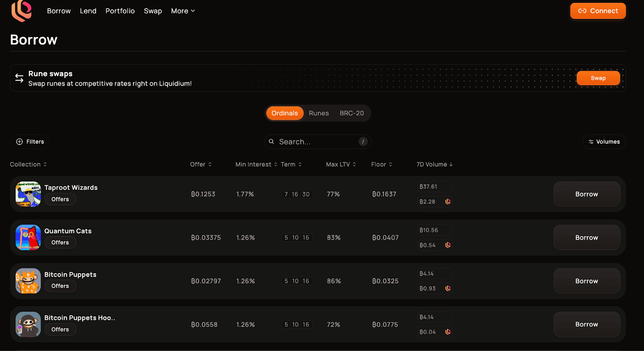Click the Taproot Wizards collection name
Image resolution: width=644 pixels, height=351 pixels.
coord(71,188)
